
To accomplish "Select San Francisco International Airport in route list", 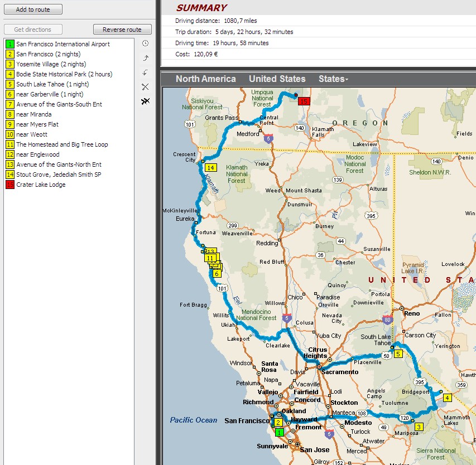I will tap(62, 44).
